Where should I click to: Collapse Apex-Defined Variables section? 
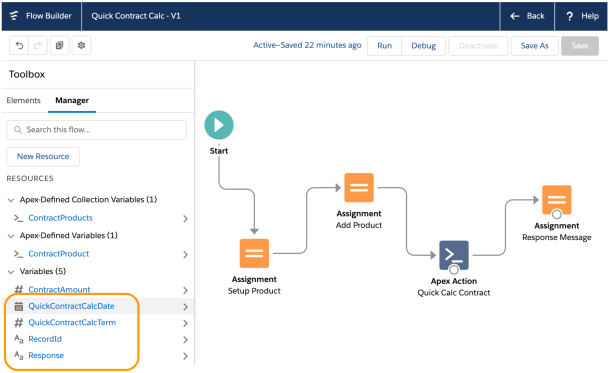[11, 236]
